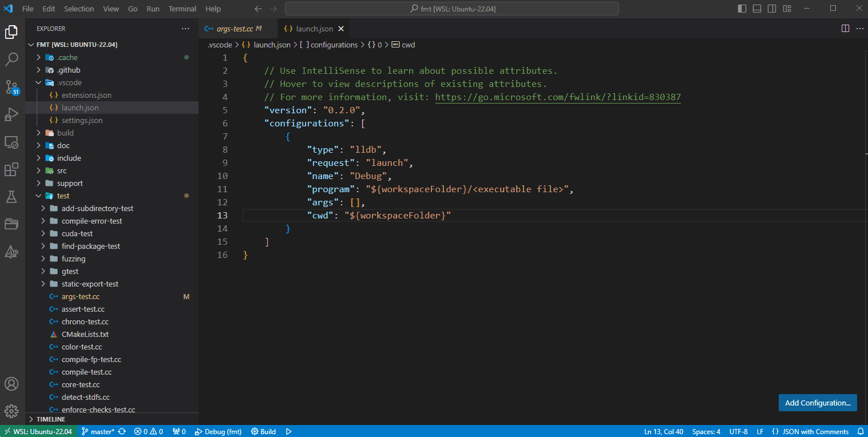Open the Extensions view

pyautogui.click(x=11, y=169)
